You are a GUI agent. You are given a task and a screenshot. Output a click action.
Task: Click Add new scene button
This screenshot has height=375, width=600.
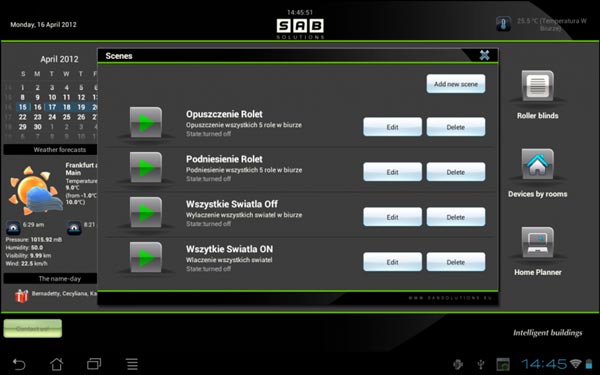tap(456, 84)
